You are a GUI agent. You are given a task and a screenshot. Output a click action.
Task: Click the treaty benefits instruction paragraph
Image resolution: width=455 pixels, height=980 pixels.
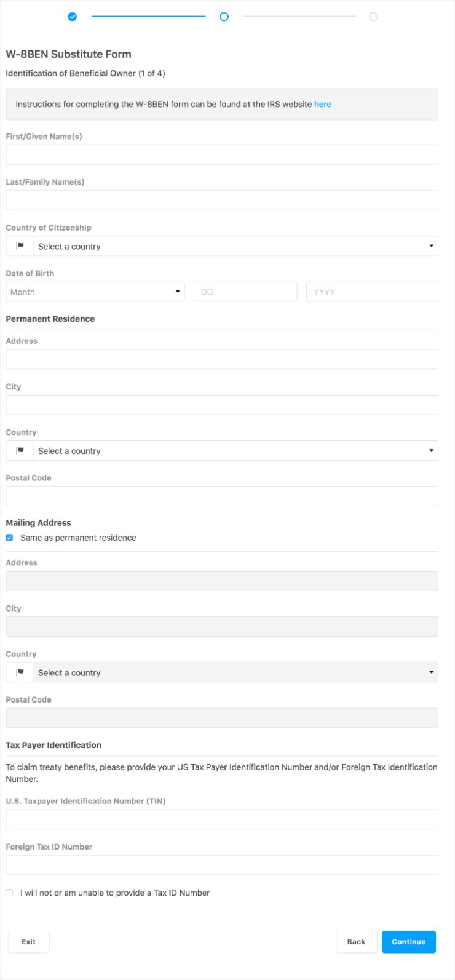(222, 773)
